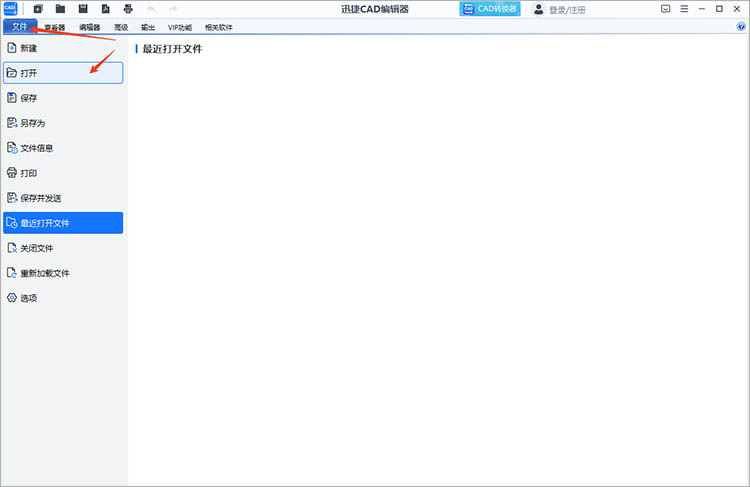Open 选项 settings in the file menu
The height and width of the screenshot is (487, 750).
click(x=63, y=298)
